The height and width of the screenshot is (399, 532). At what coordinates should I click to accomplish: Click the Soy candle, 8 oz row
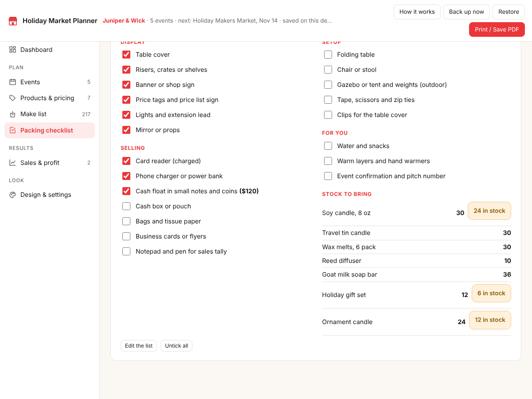(x=417, y=213)
